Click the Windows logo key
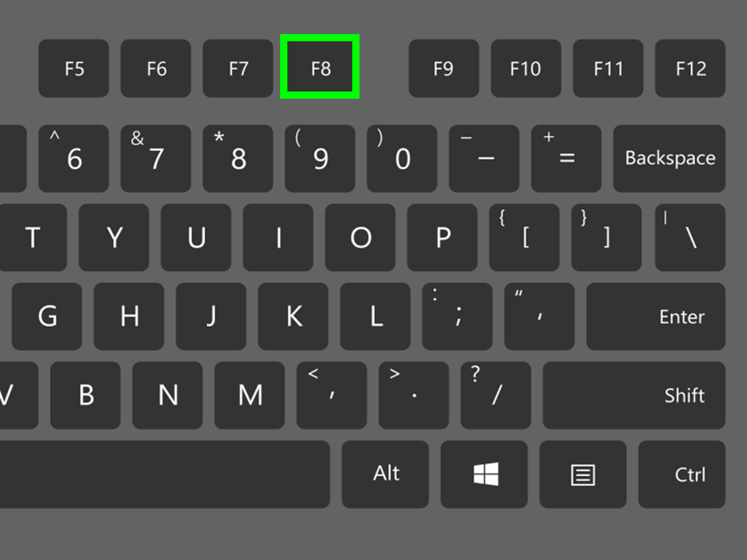The width and height of the screenshot is (747, 560). [484, 474]
